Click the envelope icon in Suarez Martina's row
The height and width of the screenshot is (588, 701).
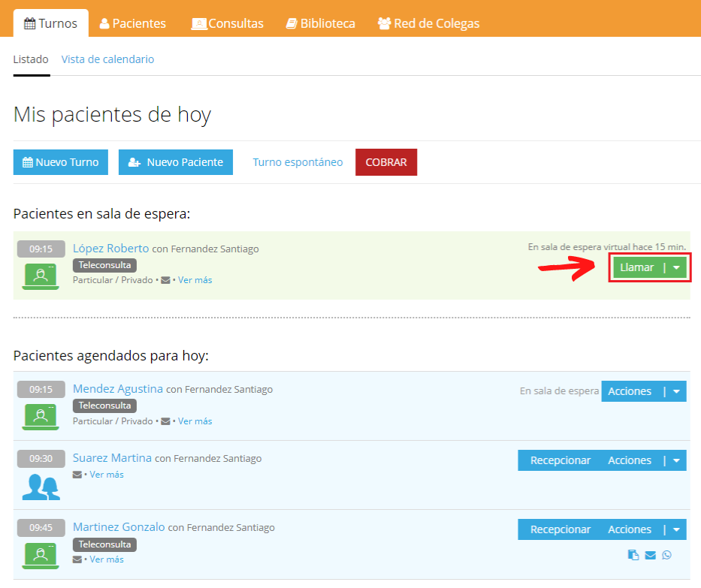point(77,475)
